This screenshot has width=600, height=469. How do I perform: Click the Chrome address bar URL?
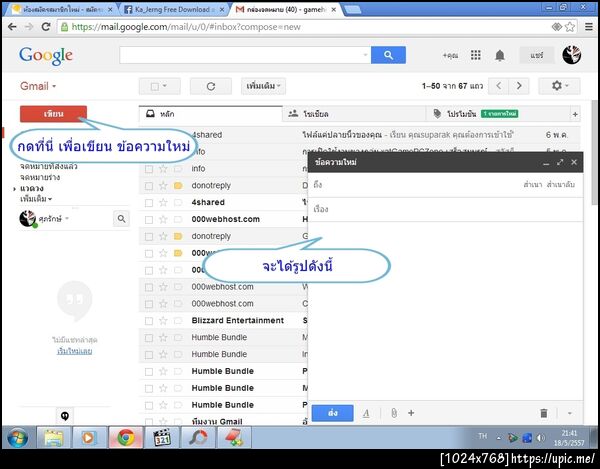click(186, 27)
